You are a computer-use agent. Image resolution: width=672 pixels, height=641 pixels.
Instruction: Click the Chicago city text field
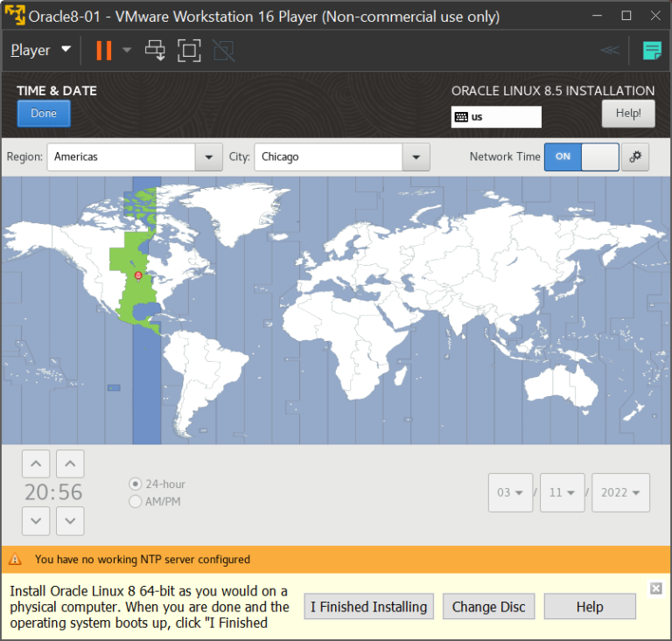point(329,157)
